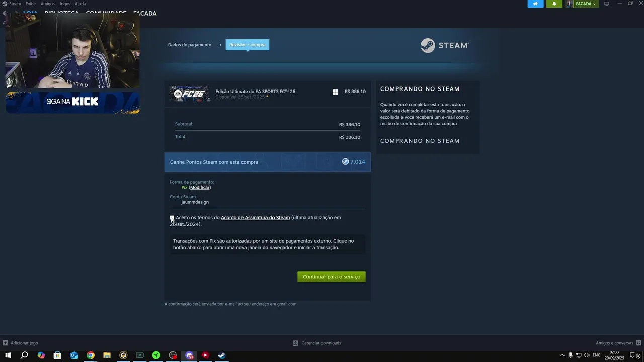Open network status tray icon
The width and height of the screenshot is (644, 362).
(x=578, y=355)
